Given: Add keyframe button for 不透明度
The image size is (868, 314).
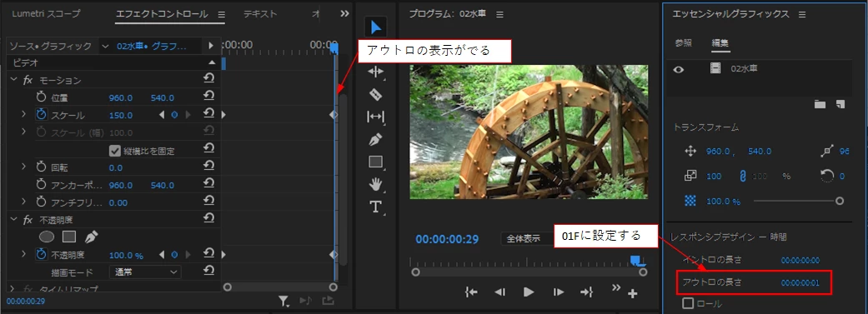Looking at the screenshot, I should tap(174, 255).
